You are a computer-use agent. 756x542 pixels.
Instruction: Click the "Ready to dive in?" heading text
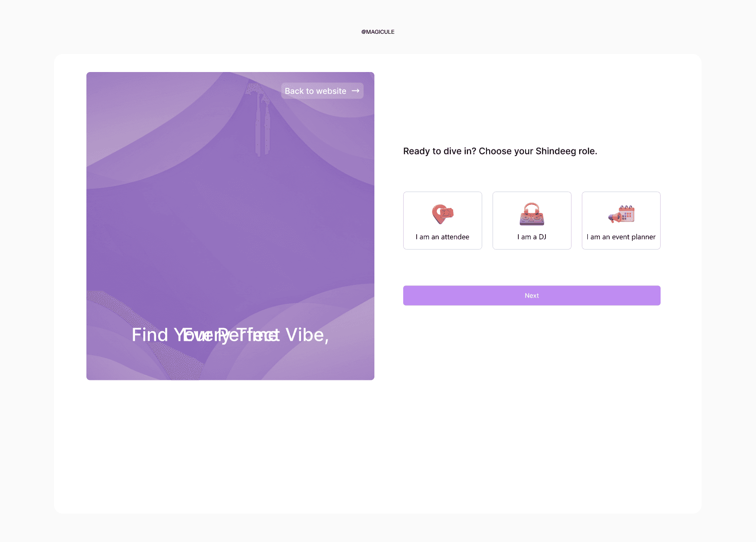tap(440, 151)
